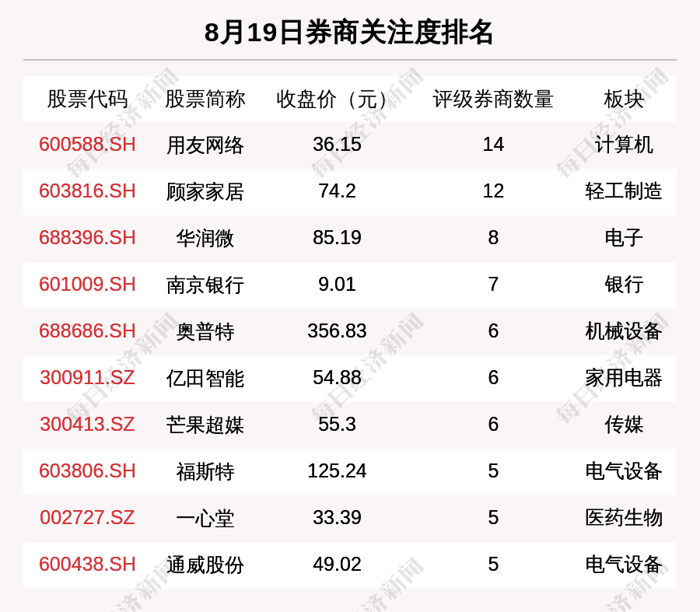
Task: Click closing price 33.39
Action: tap(337, 518)
